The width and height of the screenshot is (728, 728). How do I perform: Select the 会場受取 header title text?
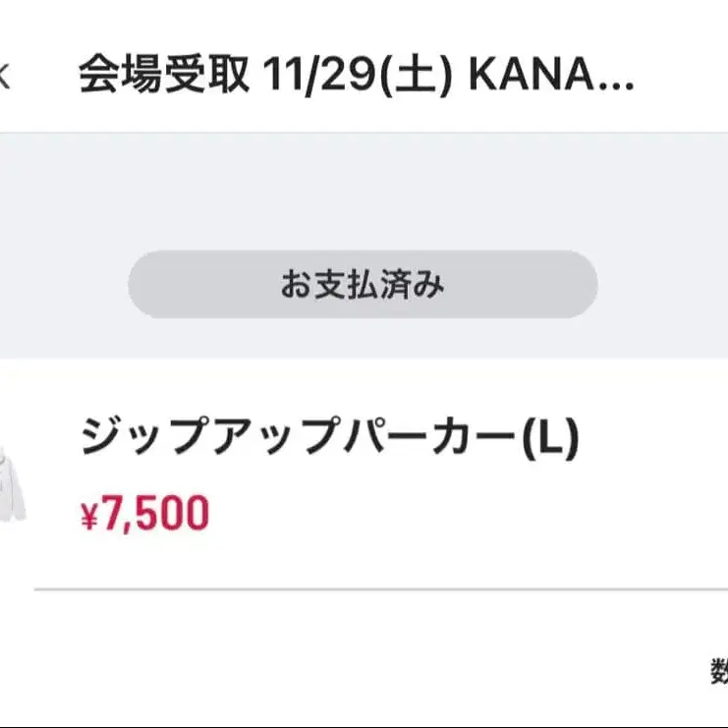pos(164,76)
